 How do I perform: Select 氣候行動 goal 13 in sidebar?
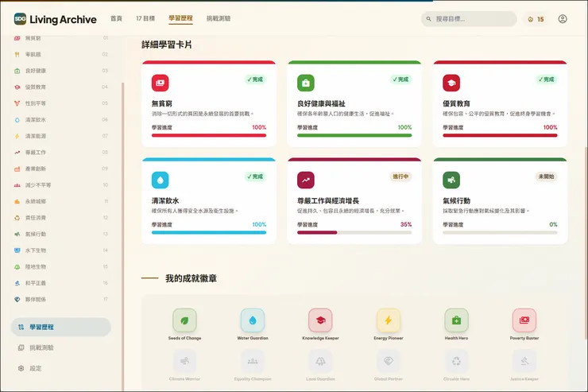60,234
